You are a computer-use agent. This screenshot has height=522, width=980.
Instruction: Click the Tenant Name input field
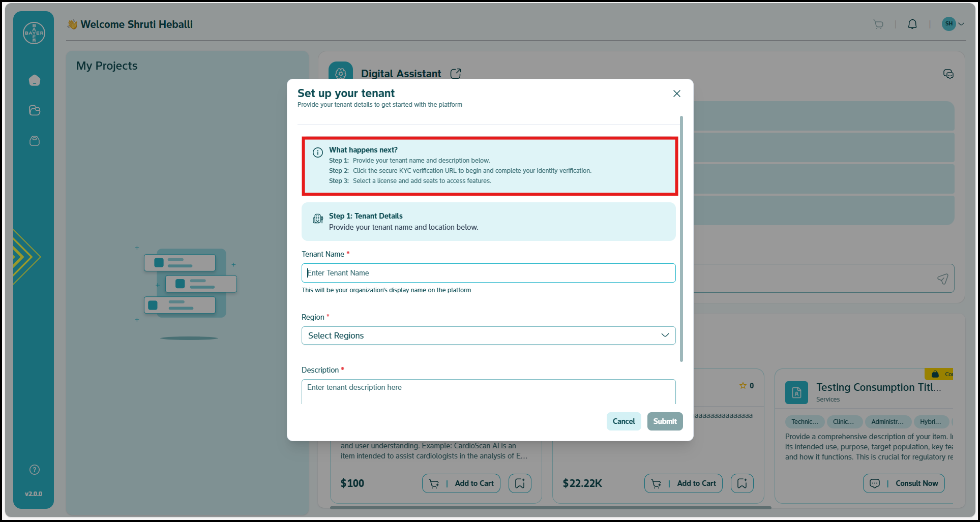point(488,273)
